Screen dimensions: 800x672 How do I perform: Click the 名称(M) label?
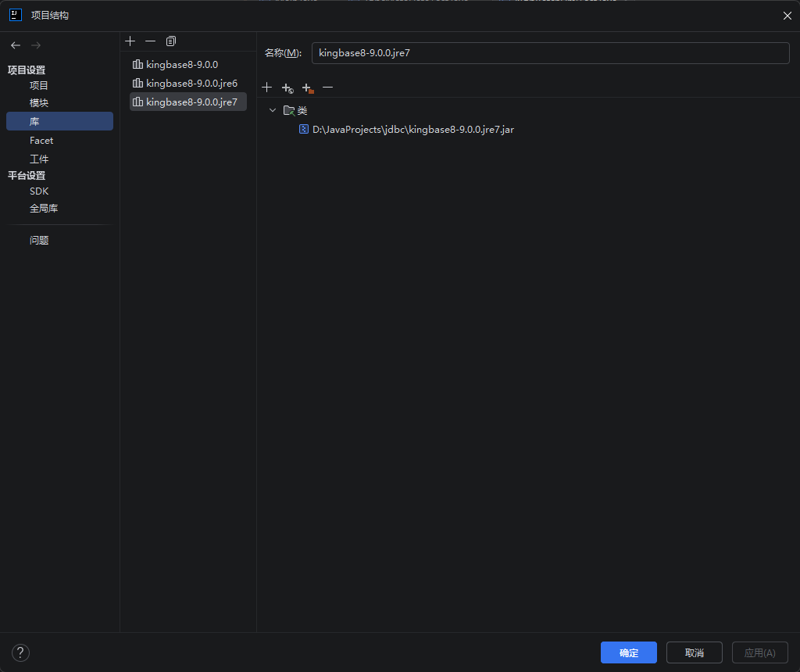tap(283, 53)
